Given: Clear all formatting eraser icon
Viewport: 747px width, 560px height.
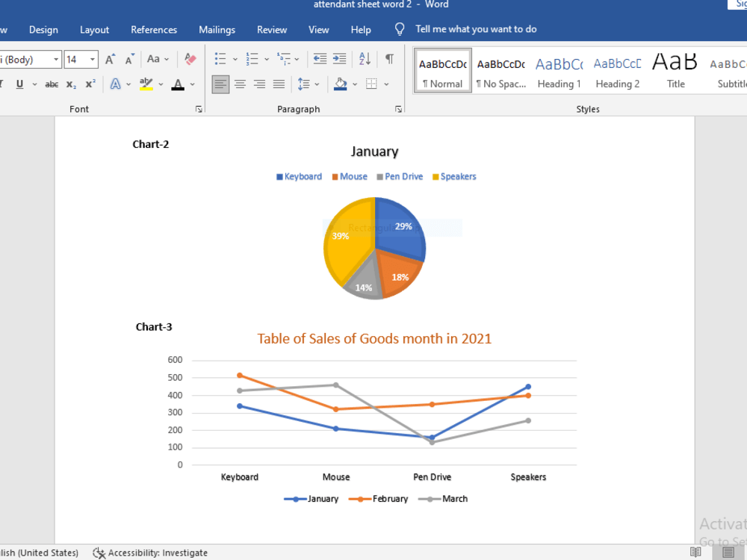Looking at the screenshot, I should [x=190, y=59].
